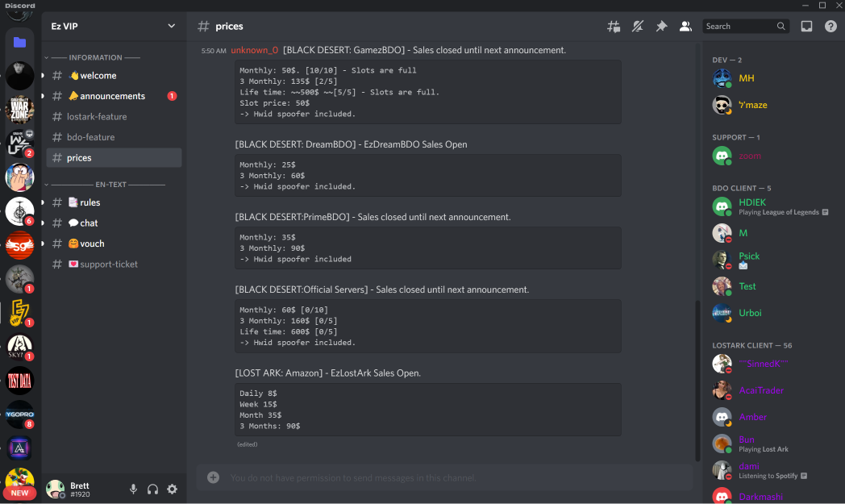Screen dimensions: 845x504
Task: Open member Psick profile
Action: pyautogui.click(x=772, y=260)
